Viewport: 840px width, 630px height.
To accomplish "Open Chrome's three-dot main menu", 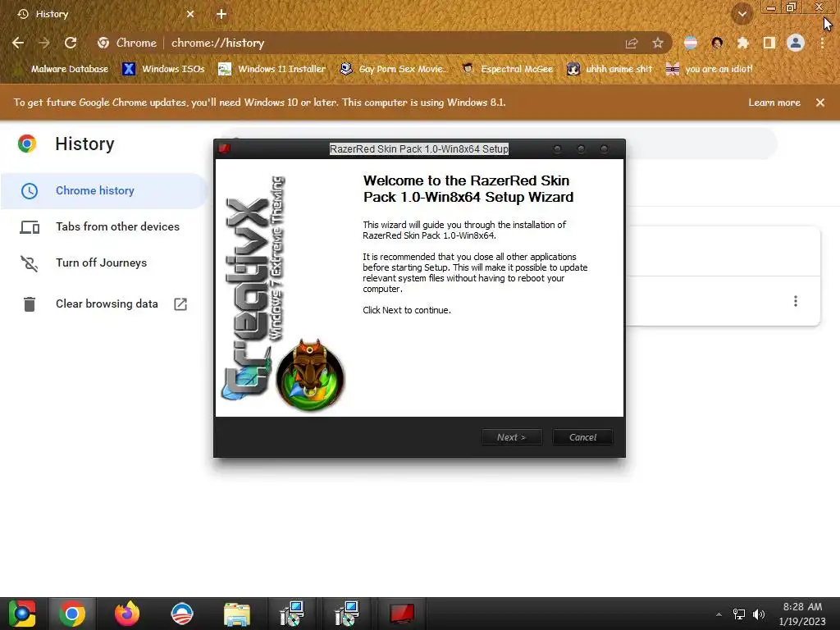I will point(822,43).
